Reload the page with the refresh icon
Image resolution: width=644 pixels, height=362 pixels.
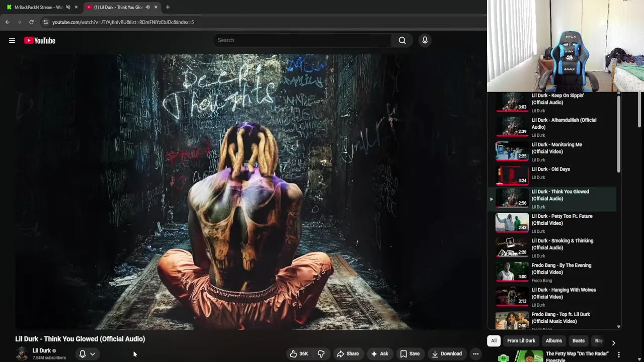[x=31, y=22]
